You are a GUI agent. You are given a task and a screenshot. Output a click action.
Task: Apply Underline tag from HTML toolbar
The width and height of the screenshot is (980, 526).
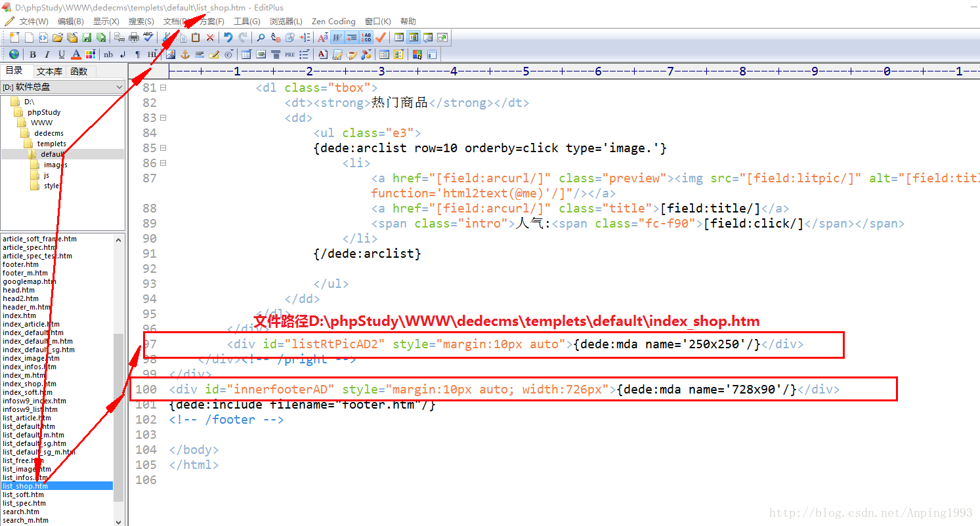[62, 54]
